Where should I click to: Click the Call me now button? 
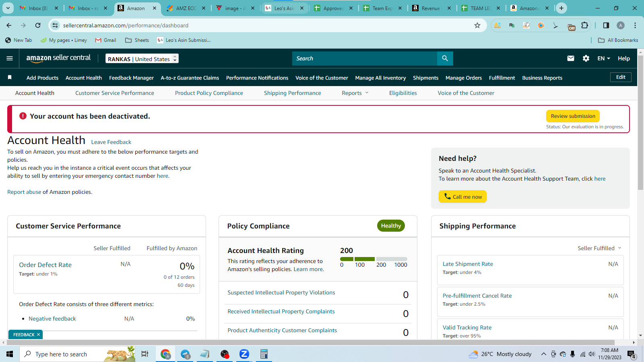pos(462,197)
